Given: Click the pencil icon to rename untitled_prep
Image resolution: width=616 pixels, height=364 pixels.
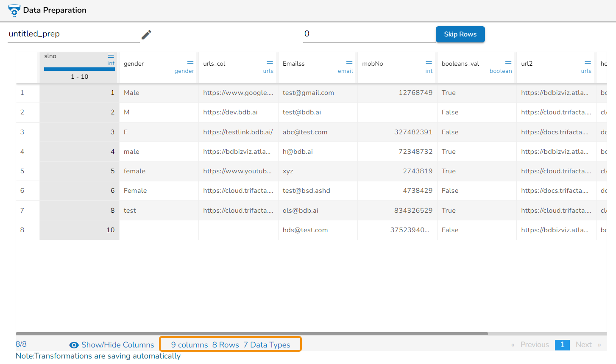Looking at the screenshot, I should pos(146,35).
